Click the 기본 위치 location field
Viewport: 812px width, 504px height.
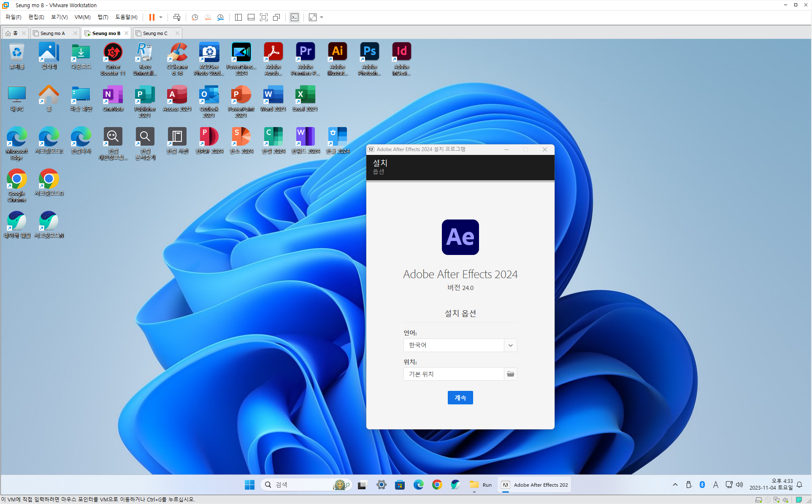(454, 374)
